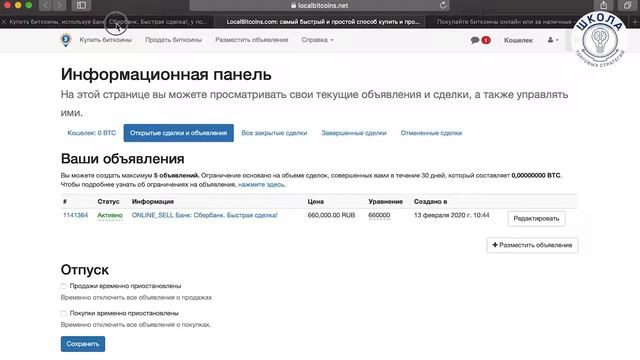This screenshot has width=640, height=360.
Task: Open advertisement number 1141364
Action: pos(76,215)
